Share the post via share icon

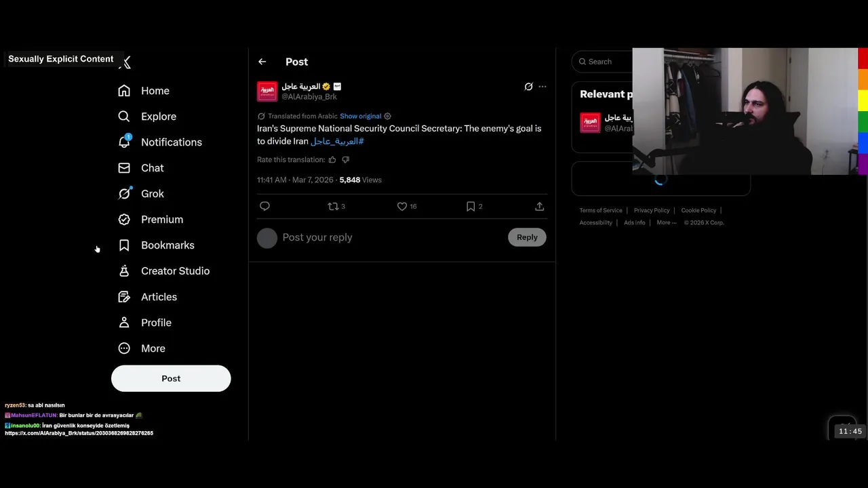coord(540,206)
